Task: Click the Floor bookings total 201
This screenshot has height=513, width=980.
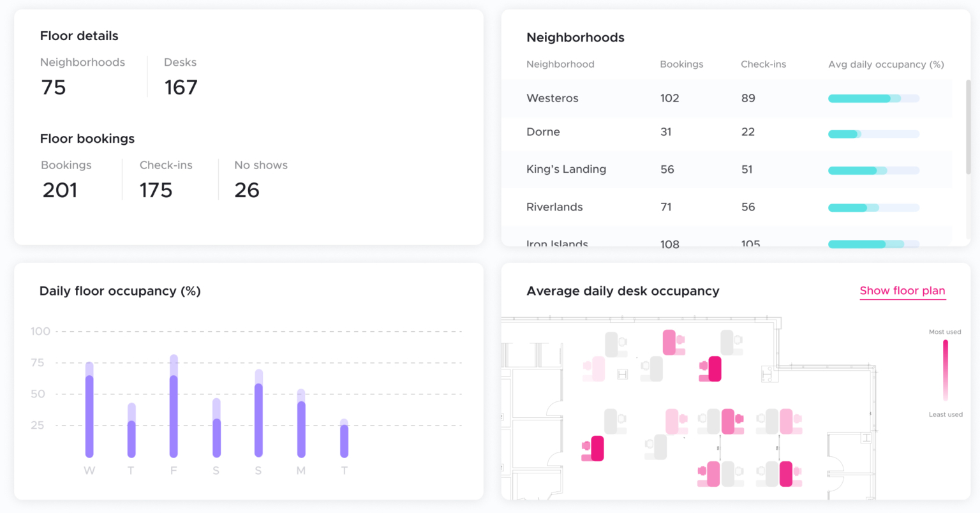Action: (60, 190)
